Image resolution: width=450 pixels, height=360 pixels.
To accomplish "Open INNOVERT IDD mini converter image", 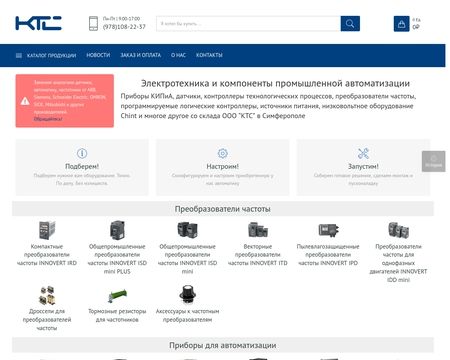I will [398, 230].
